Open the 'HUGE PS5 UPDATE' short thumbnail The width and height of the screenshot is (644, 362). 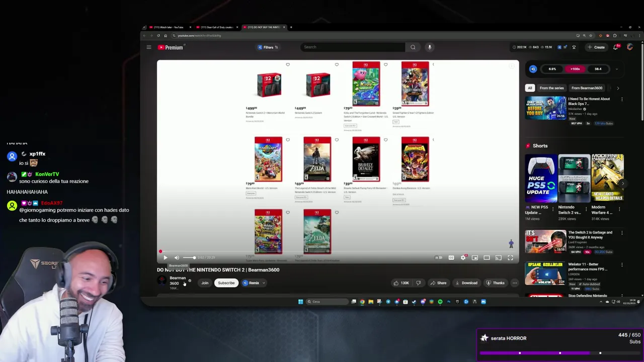tap(541, 178)
